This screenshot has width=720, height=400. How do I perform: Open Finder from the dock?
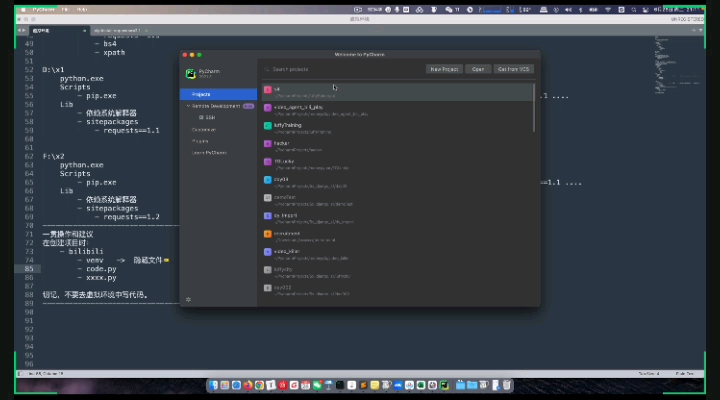tap(213, 386)
